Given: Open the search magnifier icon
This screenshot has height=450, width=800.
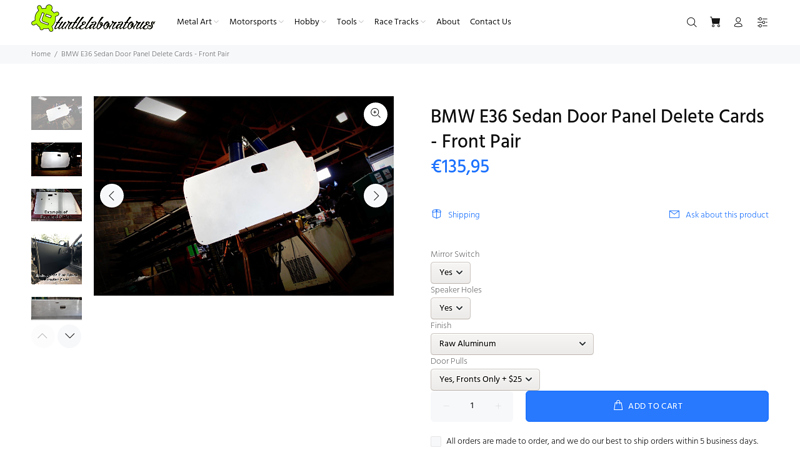Looking at the screenshot, I should [x=691, y=22].
